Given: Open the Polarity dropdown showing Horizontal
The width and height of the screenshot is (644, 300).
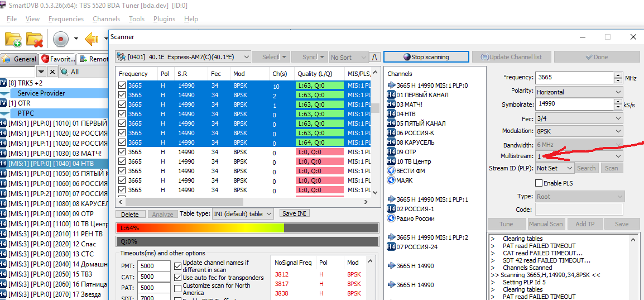Looking at the screenshot, I should pyautogui.click(x=578, y=92).
